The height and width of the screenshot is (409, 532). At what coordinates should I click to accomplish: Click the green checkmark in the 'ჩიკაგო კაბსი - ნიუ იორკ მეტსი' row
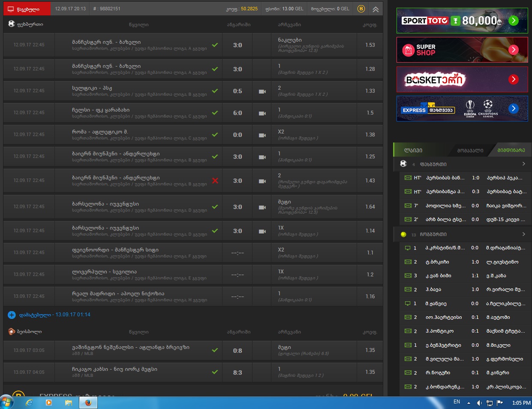point(215,372)
